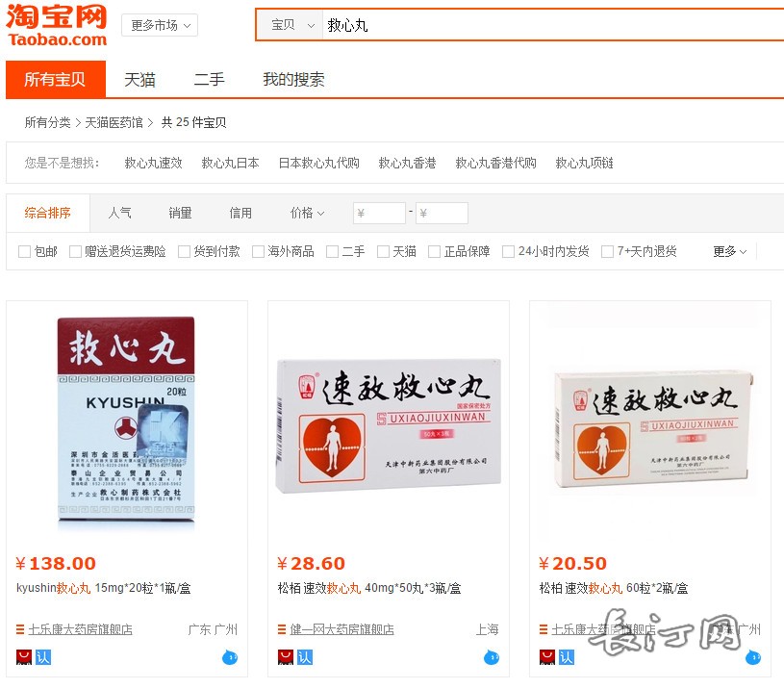The height and width of the screenshot is (689, 784).
Task: Click suggestion 救心丸速效
Action: 154,163
